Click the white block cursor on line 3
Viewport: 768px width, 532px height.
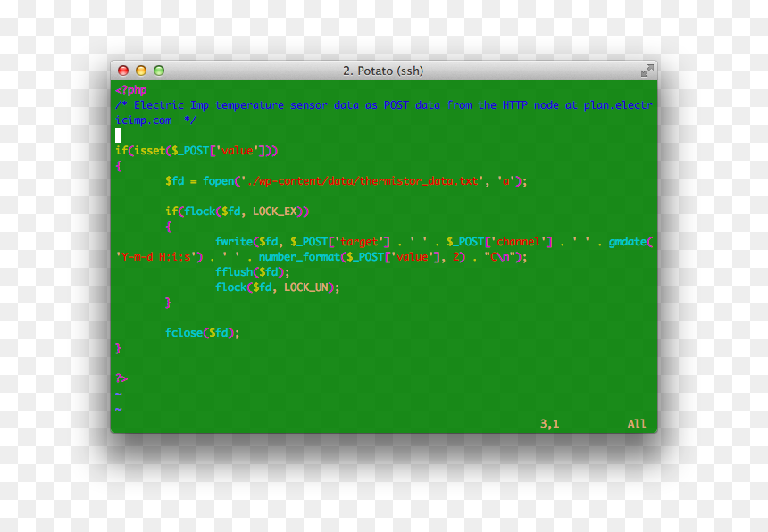click(x=119, y=136)
